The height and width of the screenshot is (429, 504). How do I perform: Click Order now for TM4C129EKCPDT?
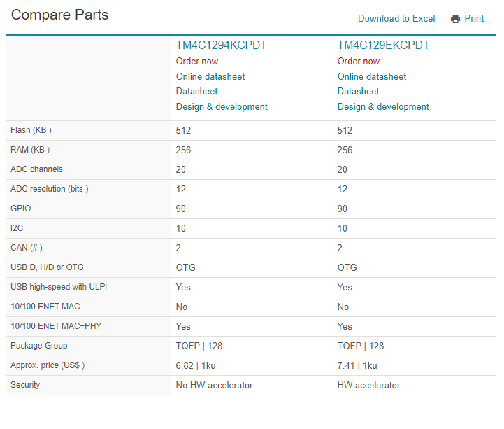tap(359, 61)
